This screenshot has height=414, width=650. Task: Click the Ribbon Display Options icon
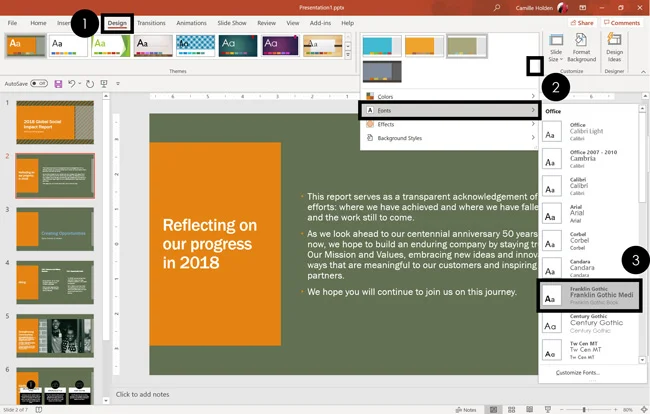tap(582, 7)
